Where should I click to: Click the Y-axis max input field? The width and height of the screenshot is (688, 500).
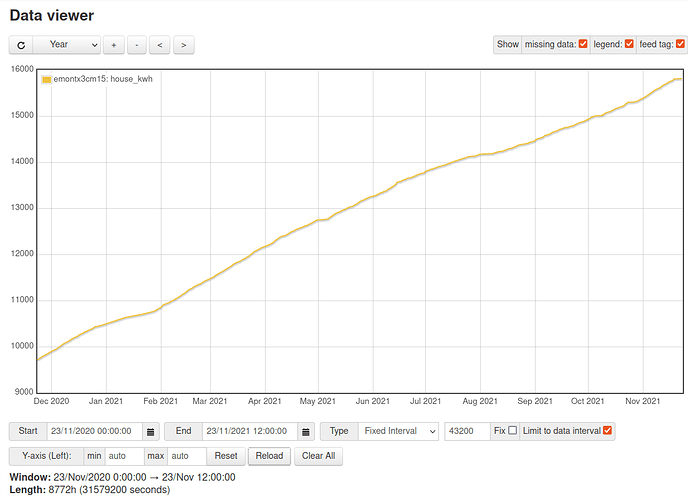(x=187, y=456)
